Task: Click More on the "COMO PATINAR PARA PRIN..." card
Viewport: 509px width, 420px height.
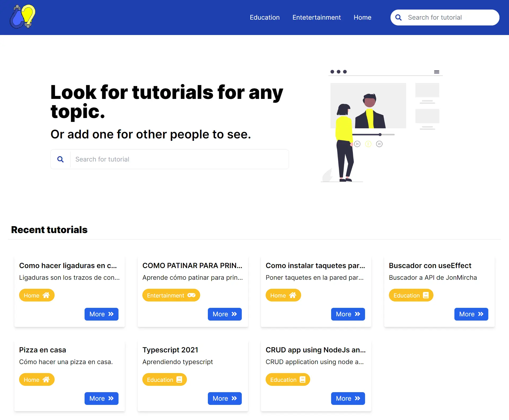Action: click(224, 314)
